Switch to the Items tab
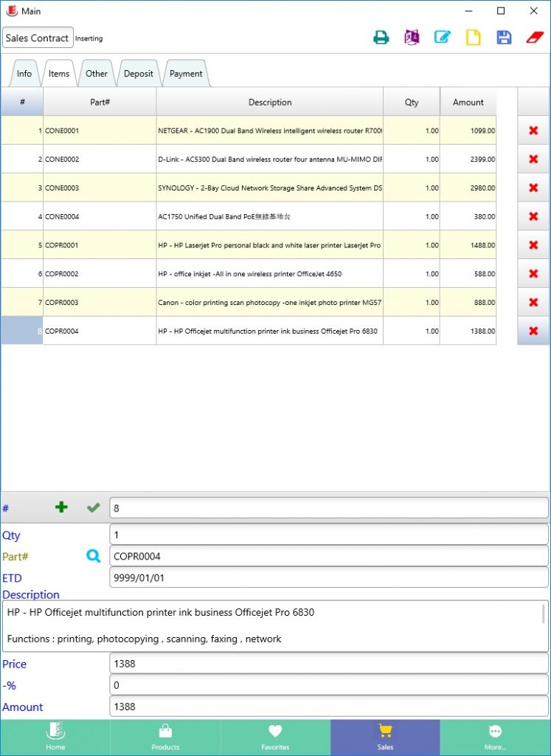551x756 pixels. (59, 74)
